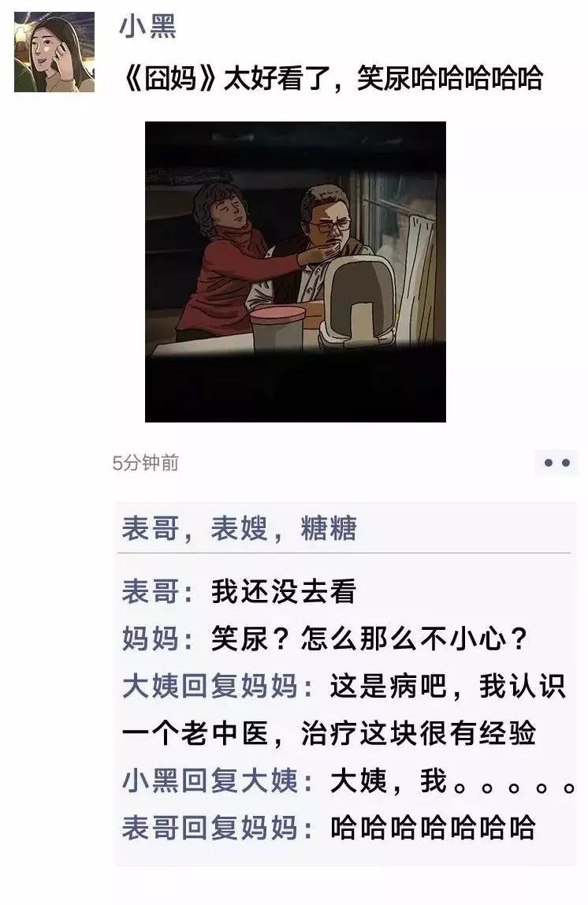Open 妈妈's name in 大姨's reply line
This screenshot has width=588, height=905.
tap(269, 687)
